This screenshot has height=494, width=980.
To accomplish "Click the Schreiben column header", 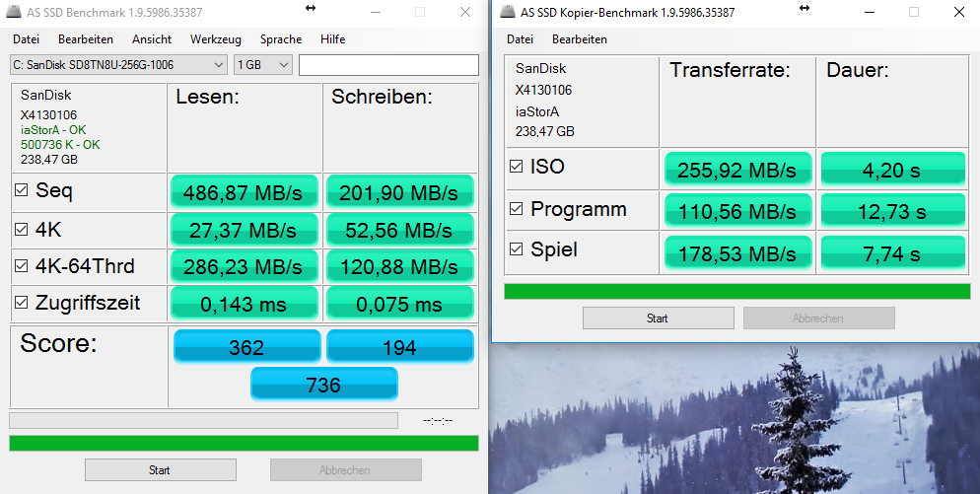I will tap(382, 97).
